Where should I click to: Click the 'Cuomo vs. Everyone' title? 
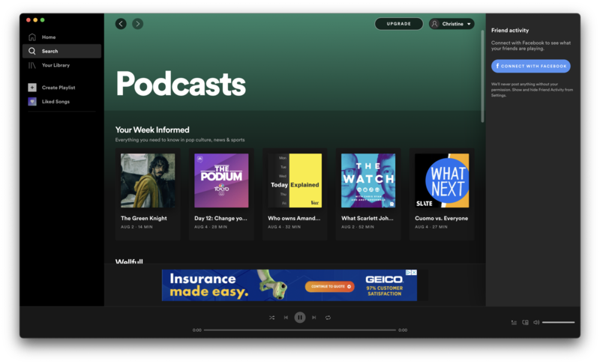coord(442,218)
